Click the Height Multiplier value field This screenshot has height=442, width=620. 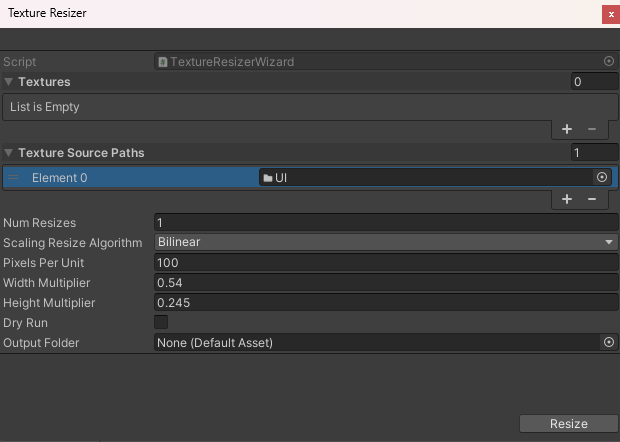coord(386,303)
